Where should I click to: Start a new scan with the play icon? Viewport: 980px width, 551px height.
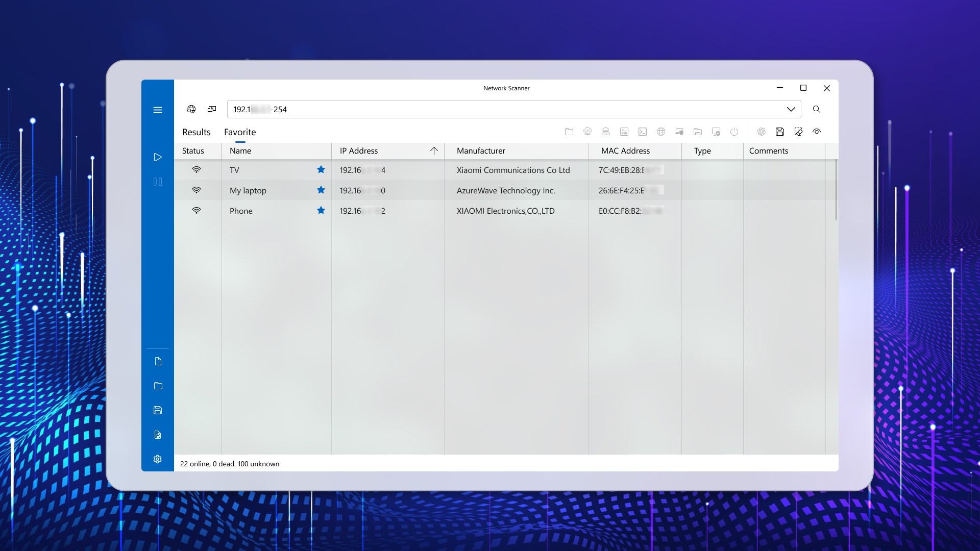click(x=158, y=157)
